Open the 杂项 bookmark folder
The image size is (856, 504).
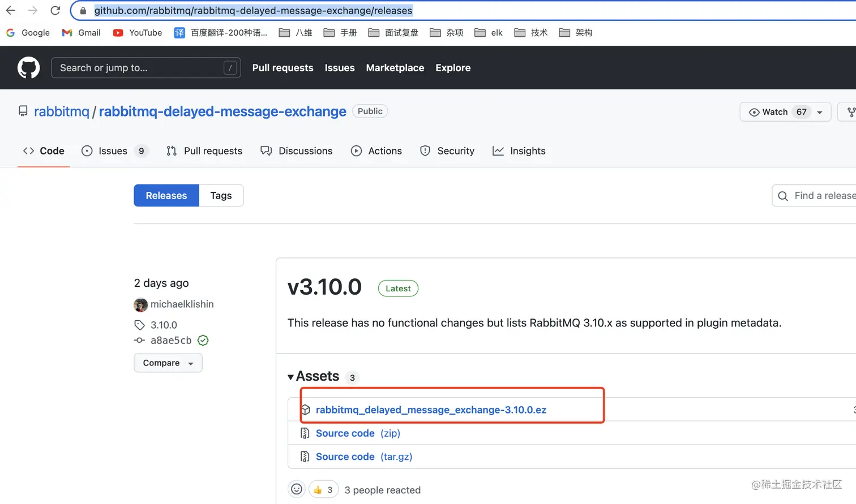pos(447,33)
